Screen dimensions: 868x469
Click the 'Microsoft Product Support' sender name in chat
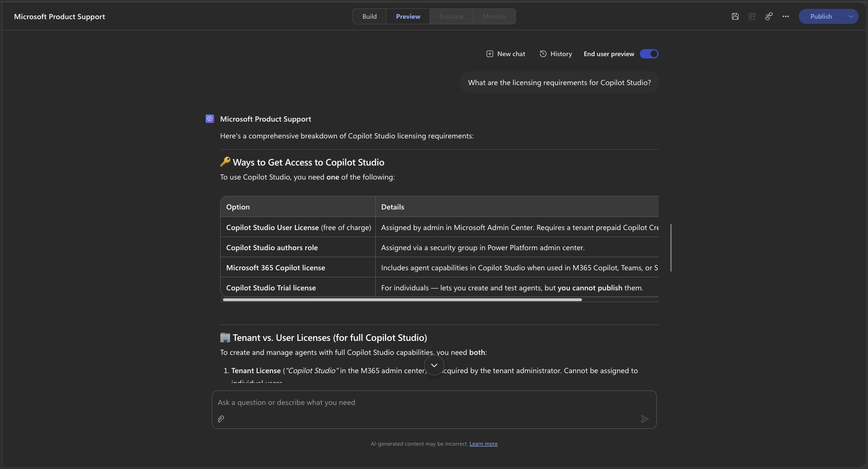coord(265,119)
